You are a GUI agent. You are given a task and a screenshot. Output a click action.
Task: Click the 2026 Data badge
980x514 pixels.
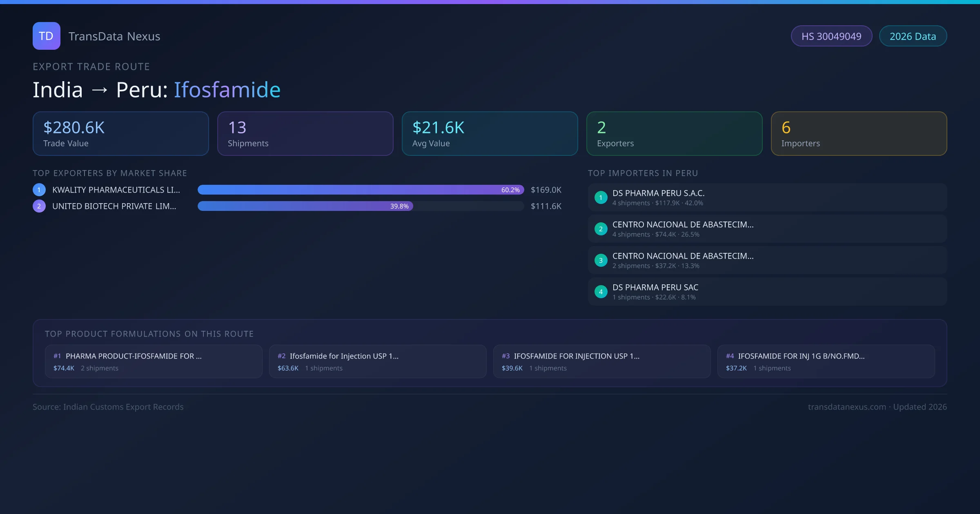913,36
